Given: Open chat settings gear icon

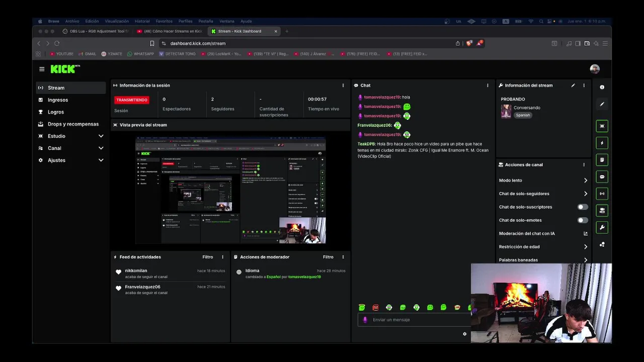Looking at the screenshot, I should [464, 334].
